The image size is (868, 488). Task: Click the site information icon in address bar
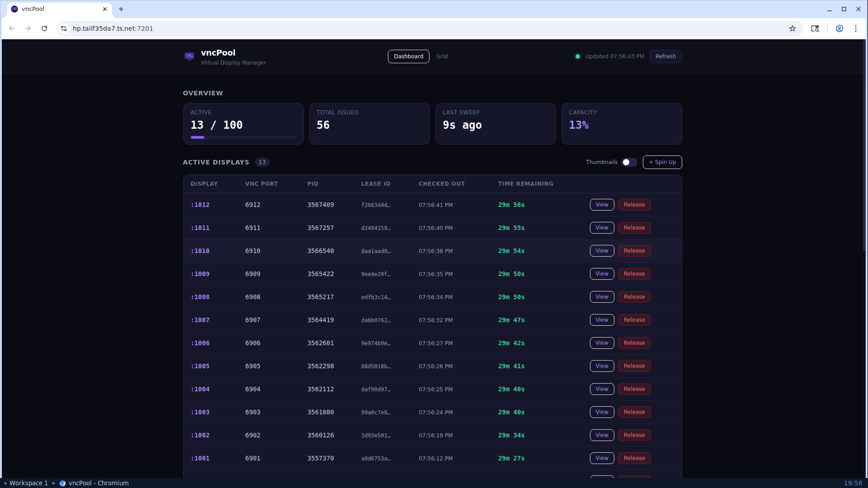pyautogui.click(x=64, y=28)
